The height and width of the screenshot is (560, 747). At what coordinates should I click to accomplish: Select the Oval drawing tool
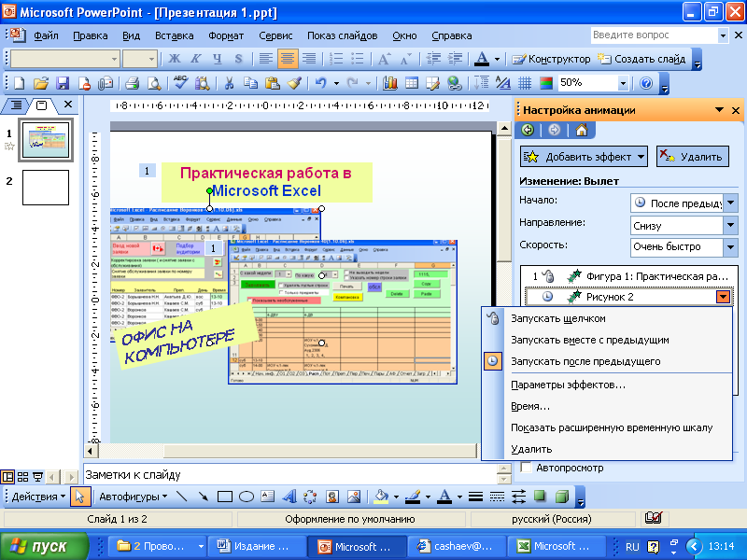click(246, 497)
